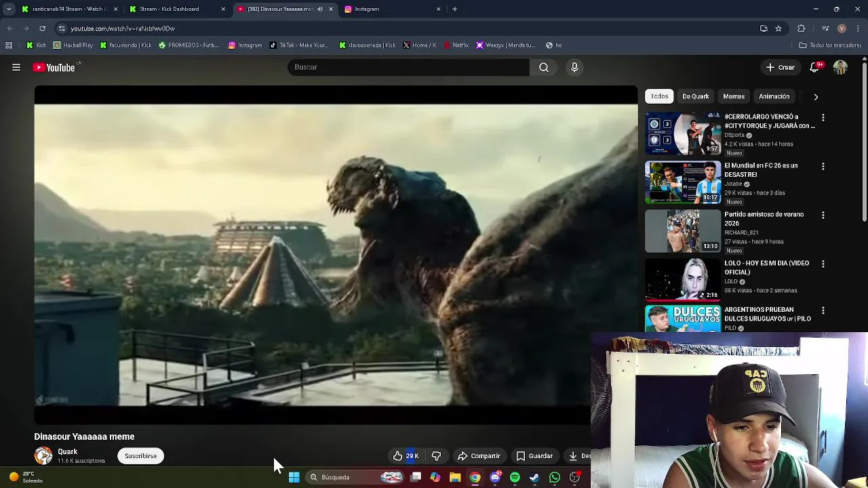
Task: Open the YouTube hamburger guide menu
Action: click(16, 67)
